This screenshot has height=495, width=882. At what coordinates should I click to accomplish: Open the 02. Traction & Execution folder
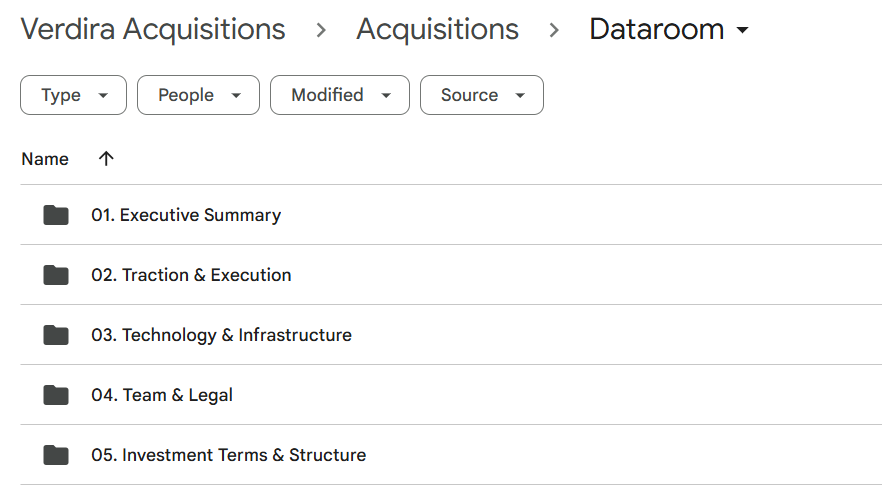click(x=191, y=275)
